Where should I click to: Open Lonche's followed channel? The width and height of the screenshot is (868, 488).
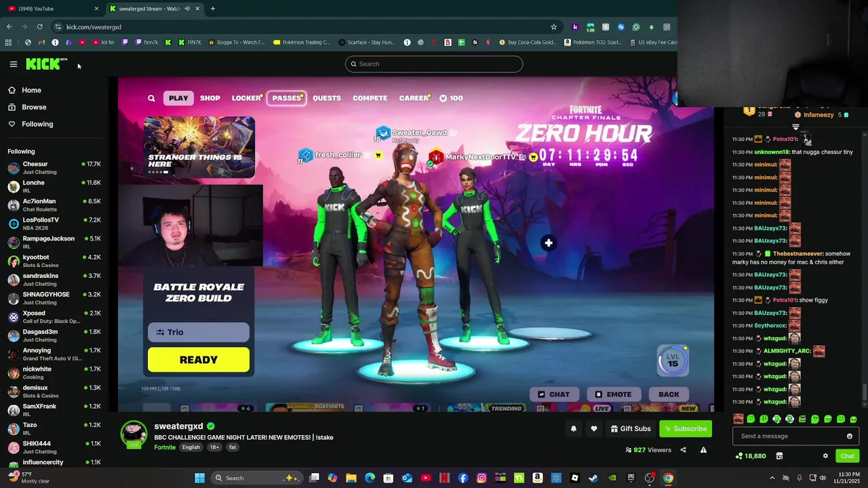tap(54, 186)
